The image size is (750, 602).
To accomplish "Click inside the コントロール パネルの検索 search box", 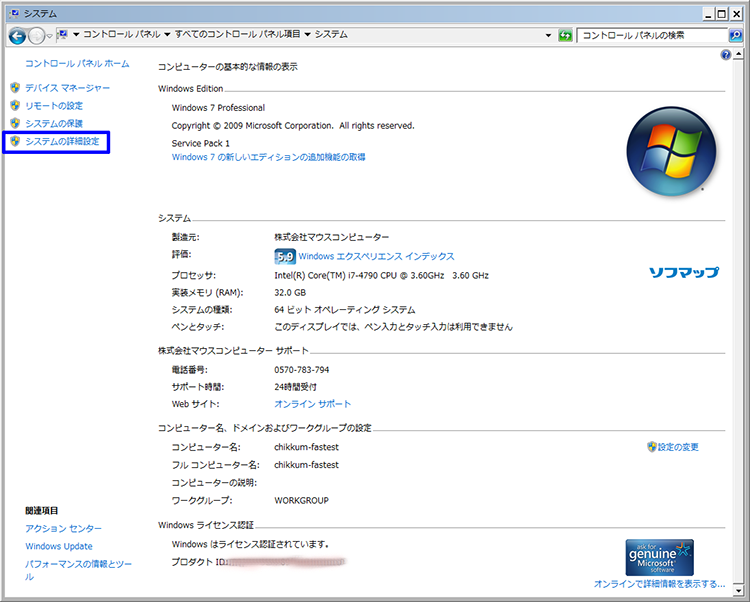I will pyautogui.click(x=650, y=35).
